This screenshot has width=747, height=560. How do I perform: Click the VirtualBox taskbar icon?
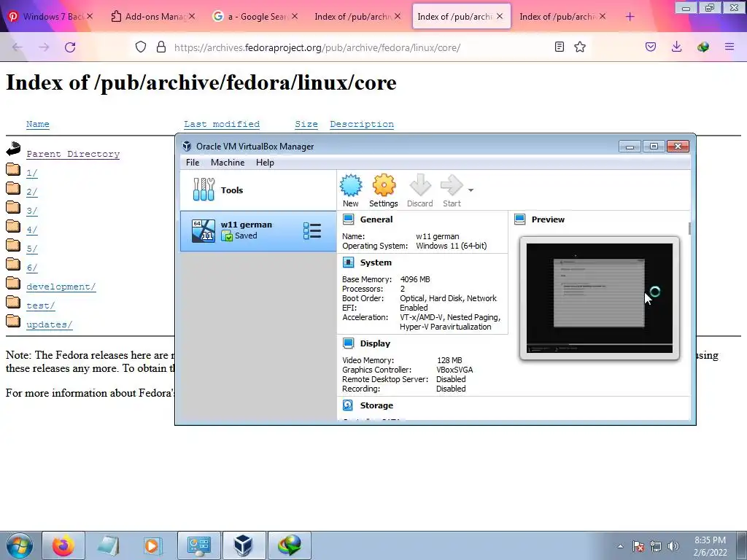pos(244,545)
